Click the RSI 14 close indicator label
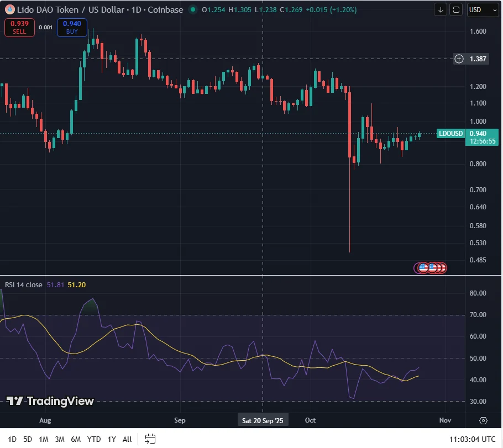Screen dimensions: 503x448 coord(23,284)
